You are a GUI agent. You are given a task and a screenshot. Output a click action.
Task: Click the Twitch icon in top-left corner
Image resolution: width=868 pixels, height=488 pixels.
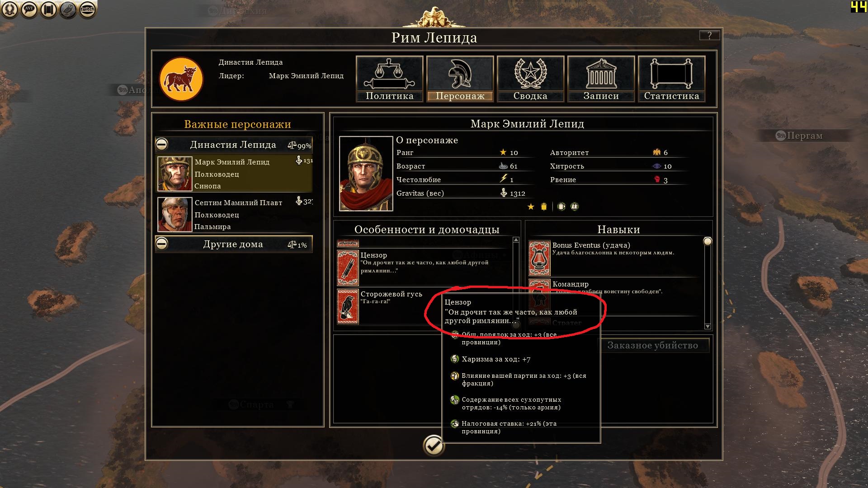87,9
